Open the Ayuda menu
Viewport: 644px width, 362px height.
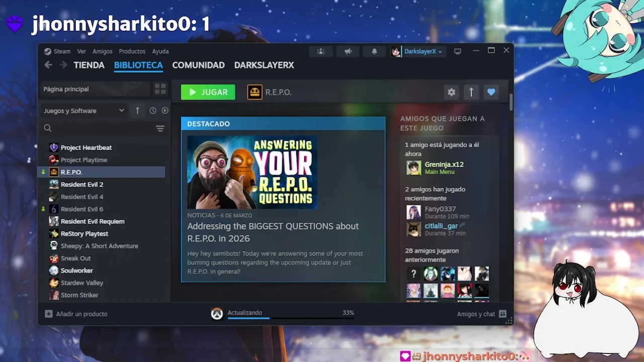160,51
